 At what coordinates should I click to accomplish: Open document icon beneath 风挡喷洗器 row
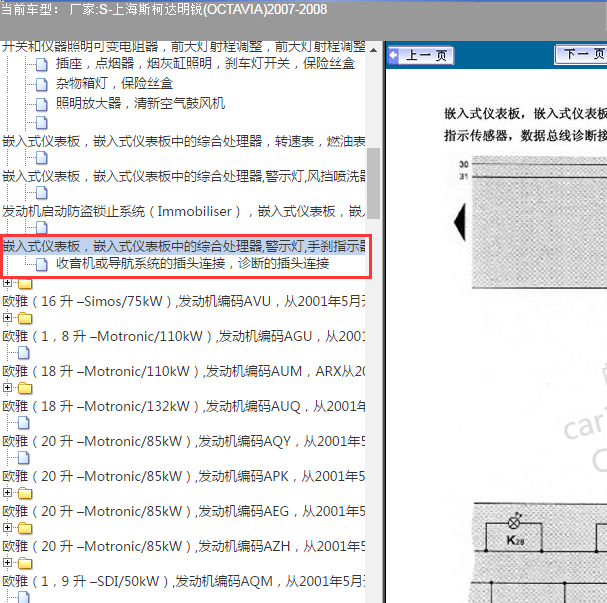41,192
